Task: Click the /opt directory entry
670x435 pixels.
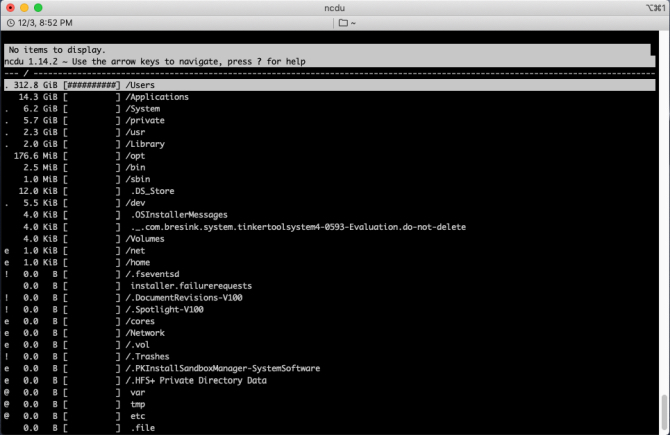Action: (x=137, y=156)
